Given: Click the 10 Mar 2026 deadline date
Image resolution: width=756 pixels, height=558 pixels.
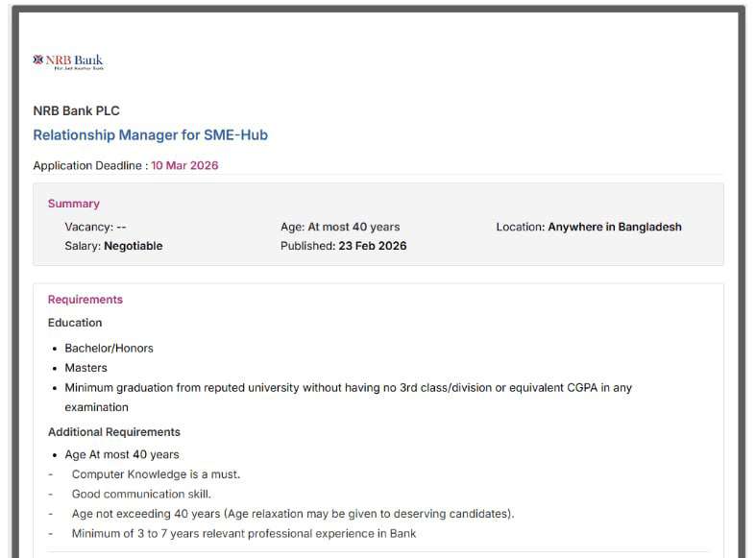Looking at the screenshot, I should pyautogui.click(x=184, y=165).
